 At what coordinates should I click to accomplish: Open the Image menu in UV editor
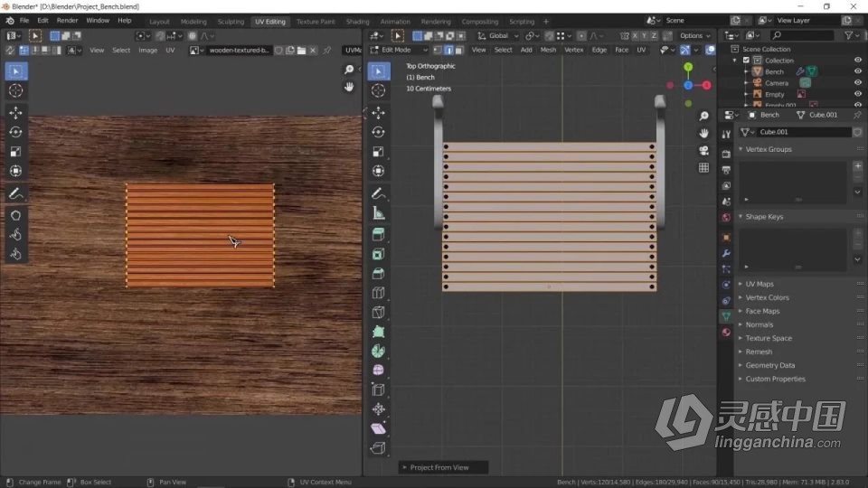coord(147,51)
